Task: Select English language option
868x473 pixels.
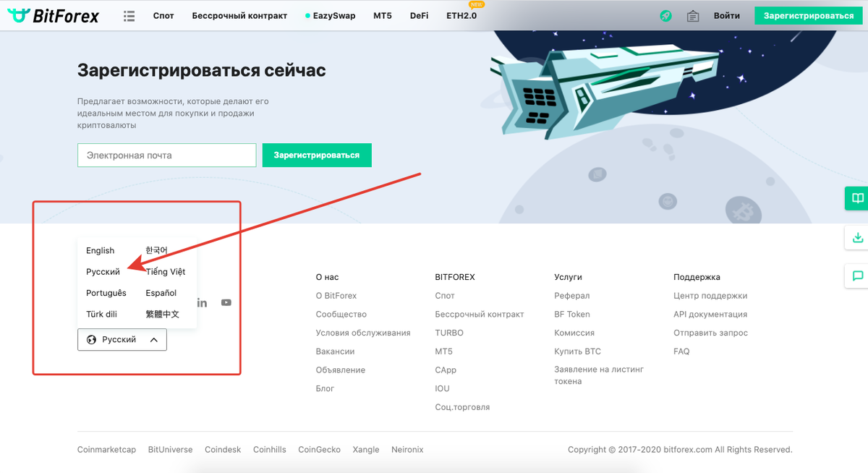Action: coord(101,250)
